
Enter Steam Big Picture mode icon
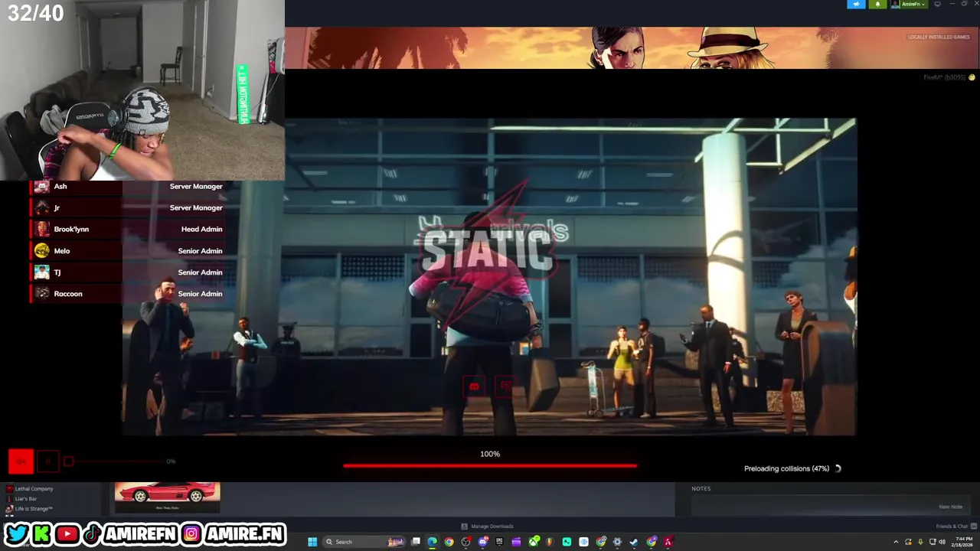coord(937,4)
